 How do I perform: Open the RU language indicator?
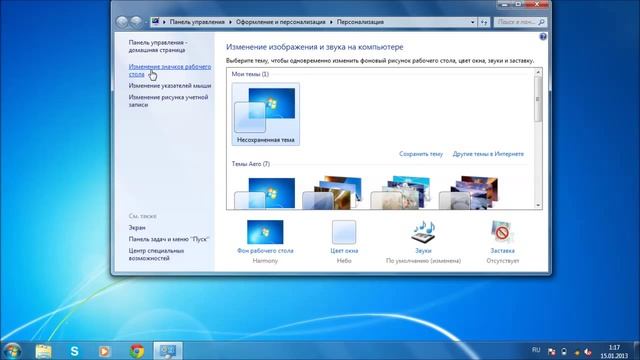pos(536,350)
